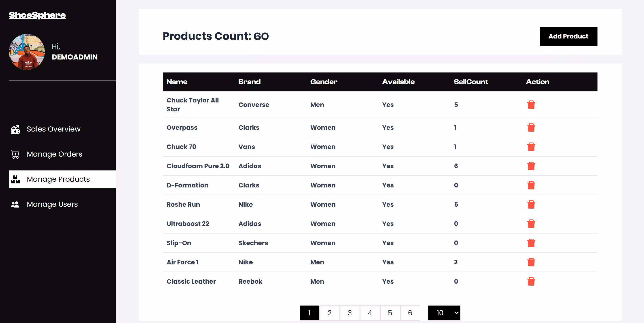The width and height of the screenshot is (644, 323).
Task: Click the DEMOADMIN profile avatar
Action: click(27, 52)
